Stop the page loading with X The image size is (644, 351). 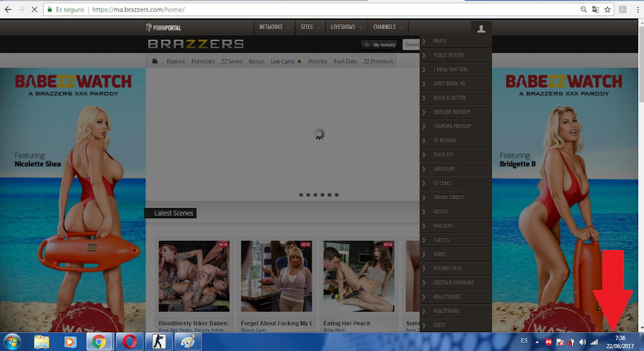35,10
